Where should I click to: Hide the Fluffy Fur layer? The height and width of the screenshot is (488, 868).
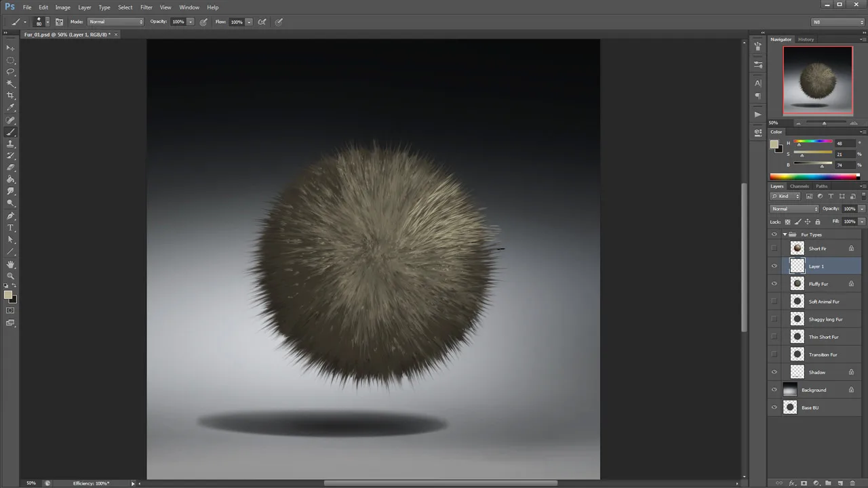[x=774, y=283]
